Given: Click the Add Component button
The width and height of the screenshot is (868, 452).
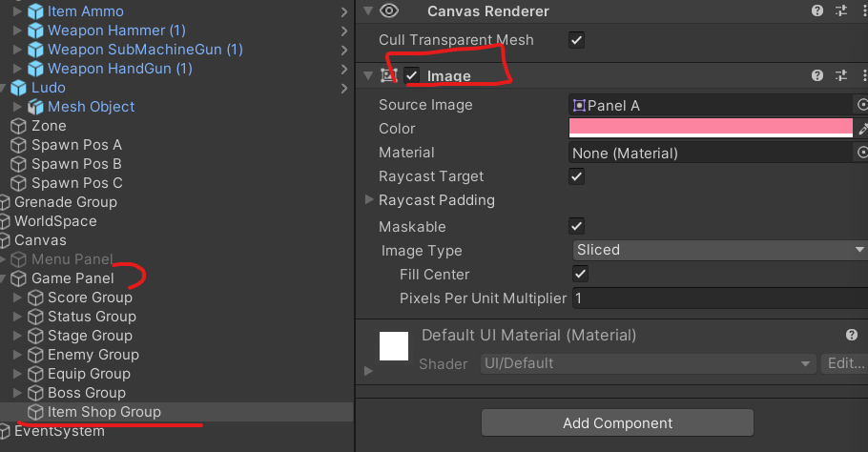Looking at the screenshot, I should 617,422.
